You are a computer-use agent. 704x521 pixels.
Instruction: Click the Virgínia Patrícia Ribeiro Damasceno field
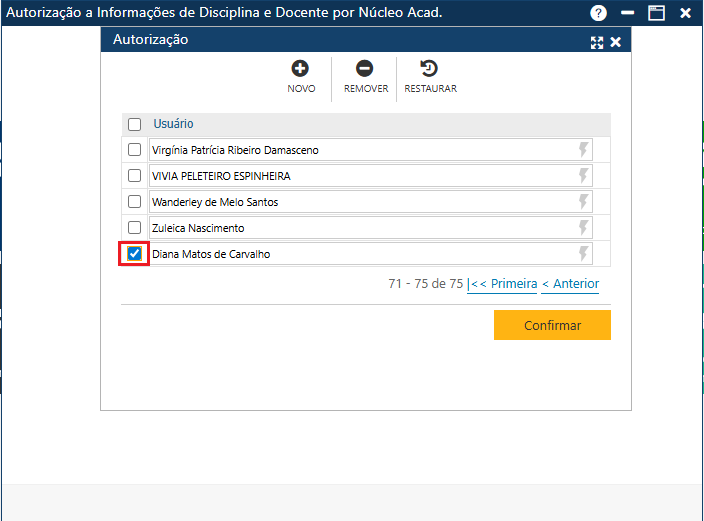pyautogui.click(x=360, y=150)
